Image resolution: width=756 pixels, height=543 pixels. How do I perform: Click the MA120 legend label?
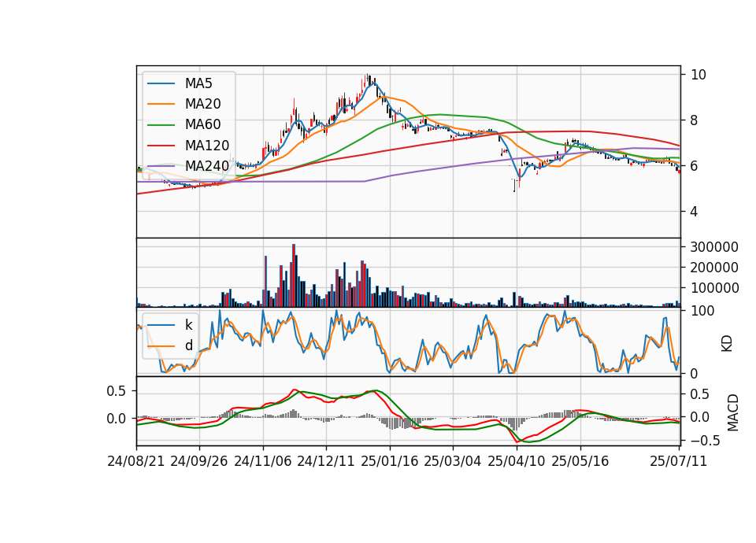point(207,146)
